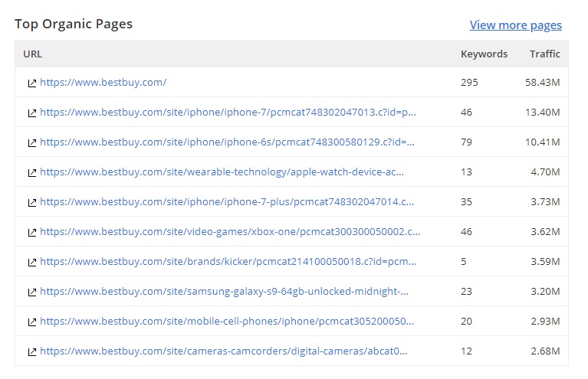Screen dimensions: 588x379
Task: Click the URL column header
Action: tap(32, 54)
